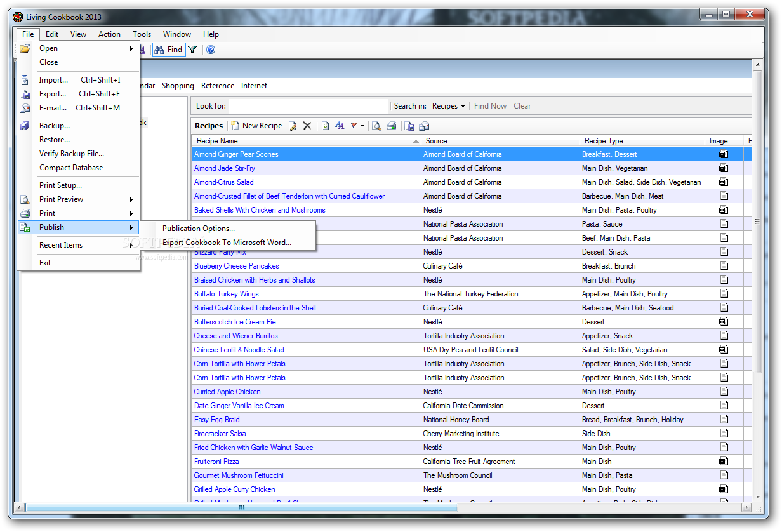
Task: Click the edit recipe pencil icon
Action: [293, 126]
